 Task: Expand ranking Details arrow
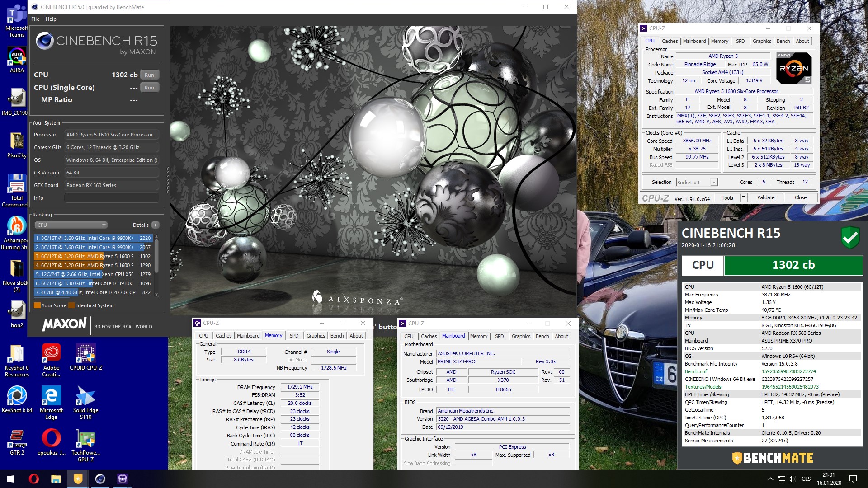(x=155, y=225)
